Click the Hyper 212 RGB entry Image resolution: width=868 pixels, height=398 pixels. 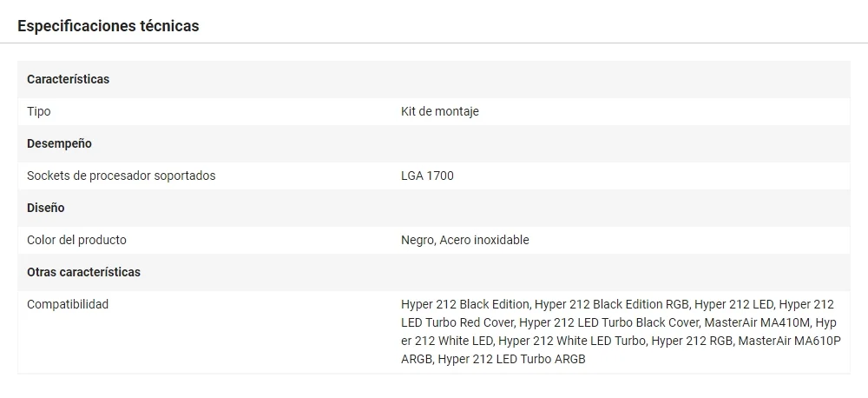[x=691, y=341]
